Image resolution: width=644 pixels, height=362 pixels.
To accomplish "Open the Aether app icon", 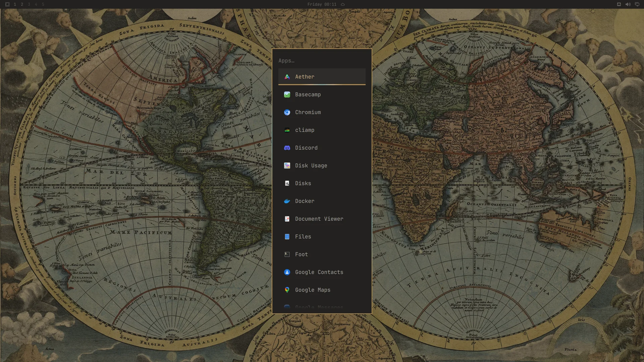I will 287,77.
